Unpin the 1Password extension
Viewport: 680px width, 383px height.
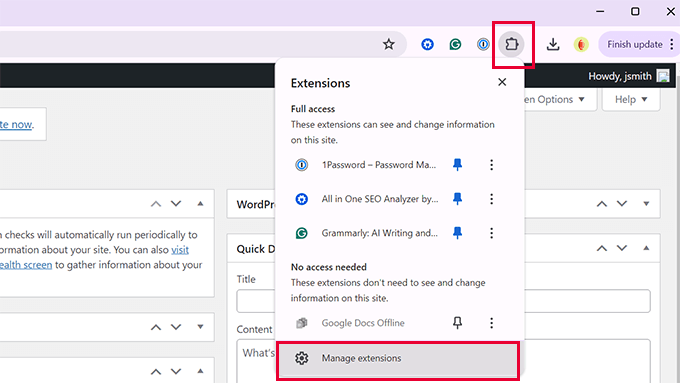pyautogui.click(x=457, y=164)
